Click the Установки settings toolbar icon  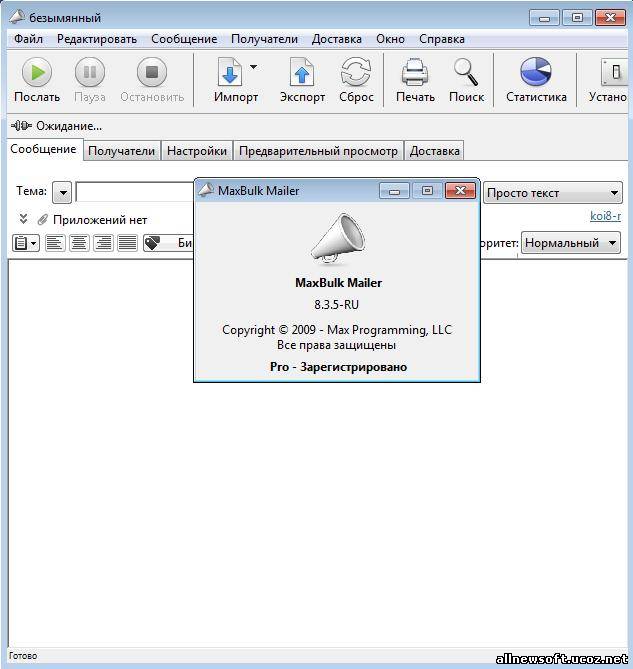pyautogui.click(x=614, y=72)
